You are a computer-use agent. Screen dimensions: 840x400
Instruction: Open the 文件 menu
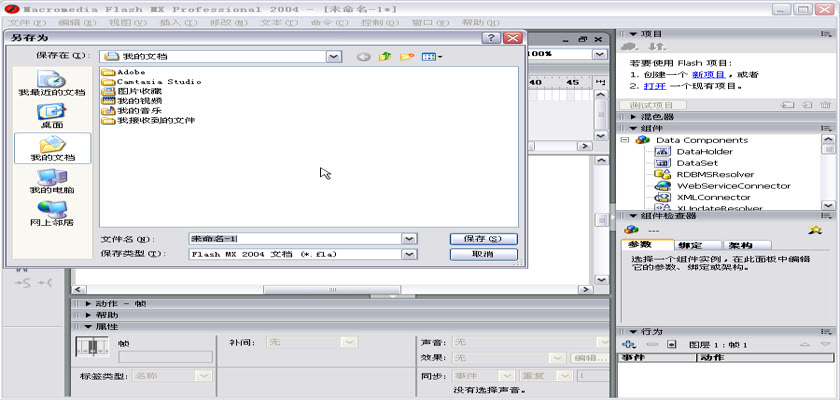(28, 22)
